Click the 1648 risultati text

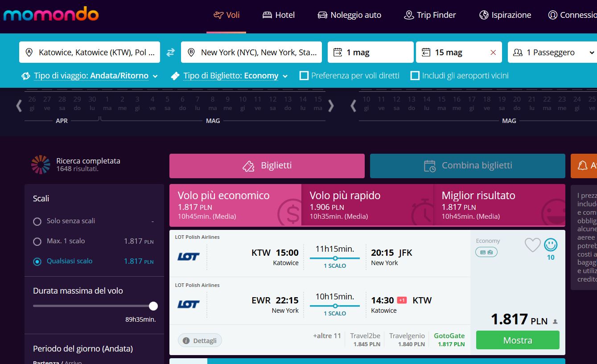78,169
